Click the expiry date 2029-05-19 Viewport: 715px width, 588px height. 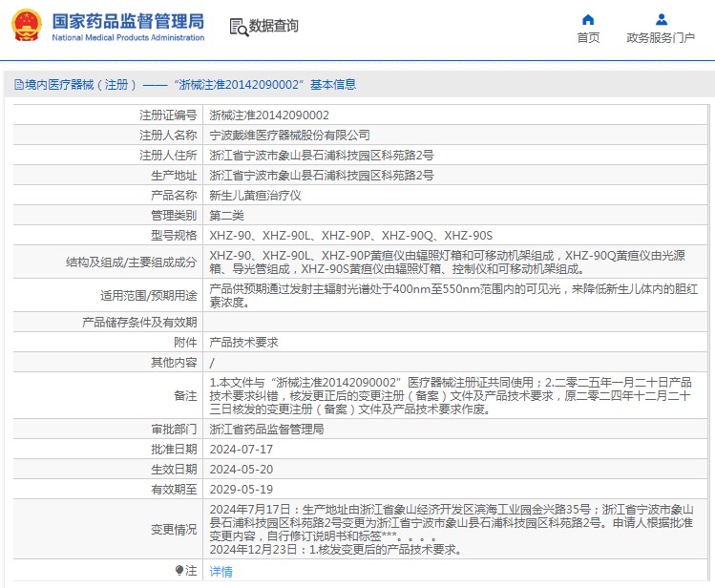click(241, 489)
